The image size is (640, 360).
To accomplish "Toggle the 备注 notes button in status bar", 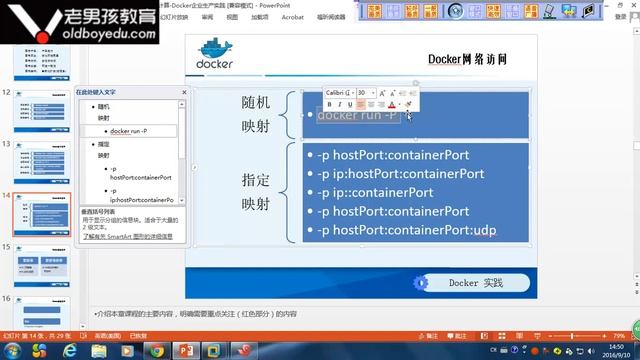I will click(x=428, y=336).
